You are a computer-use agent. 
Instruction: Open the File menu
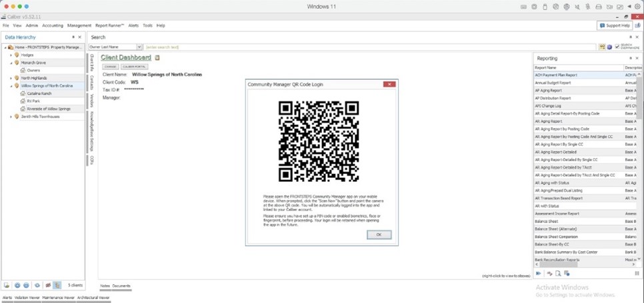click(6, 25)
